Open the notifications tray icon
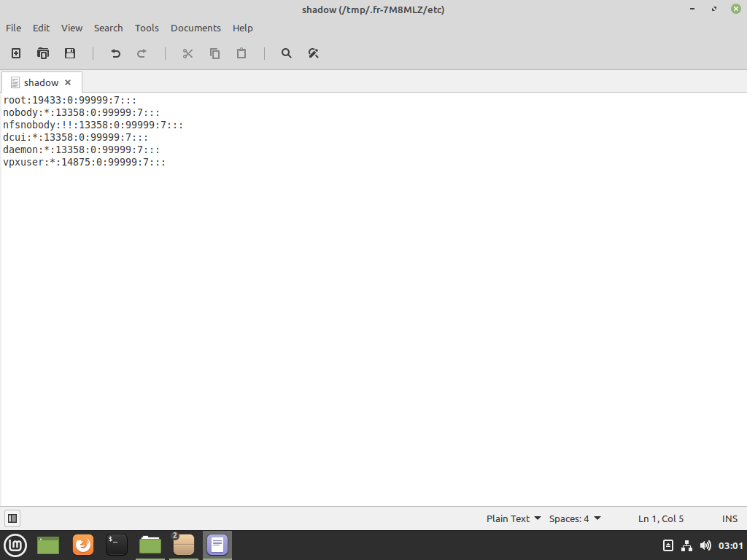Image resolution: width=747 pixels, height=560 pixels. point(668,545)
